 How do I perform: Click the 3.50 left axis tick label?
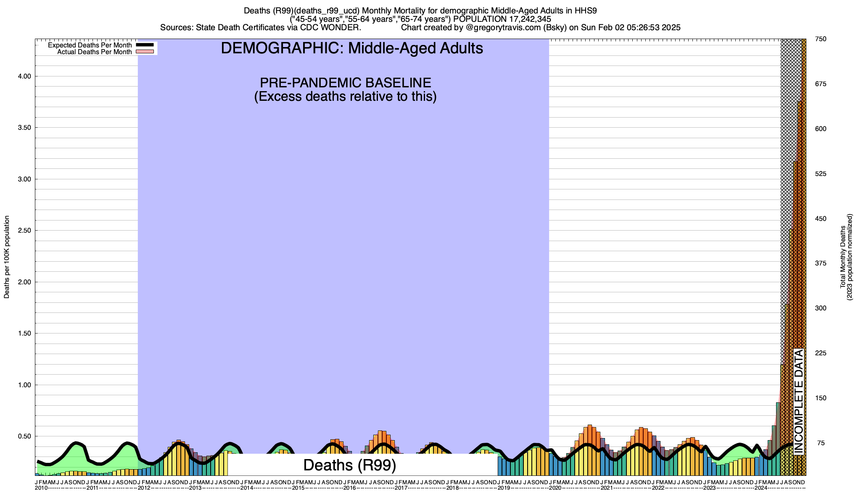coord(24,128)
